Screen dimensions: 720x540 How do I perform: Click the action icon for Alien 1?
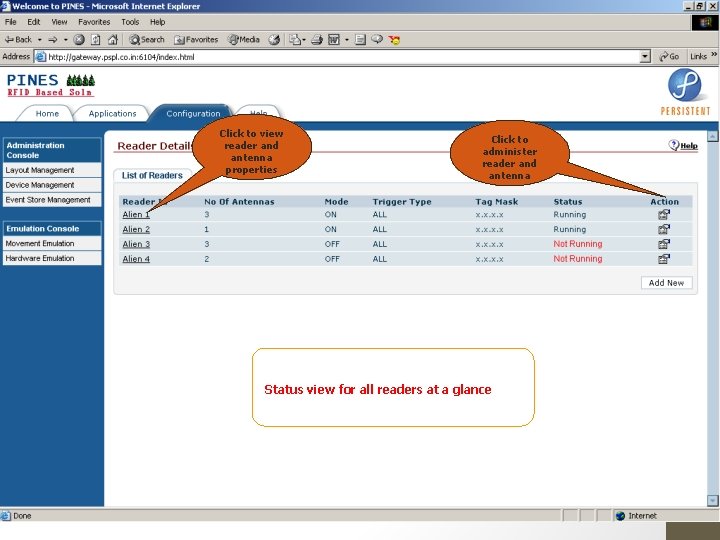(664, 214)
